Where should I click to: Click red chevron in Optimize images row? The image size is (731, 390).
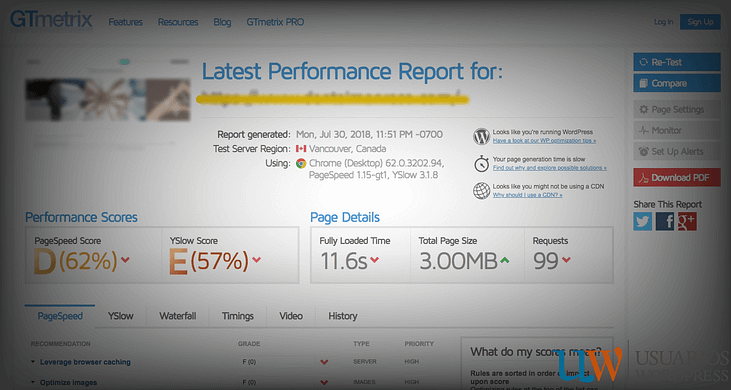pyautogui.click(x=324, y=383)
